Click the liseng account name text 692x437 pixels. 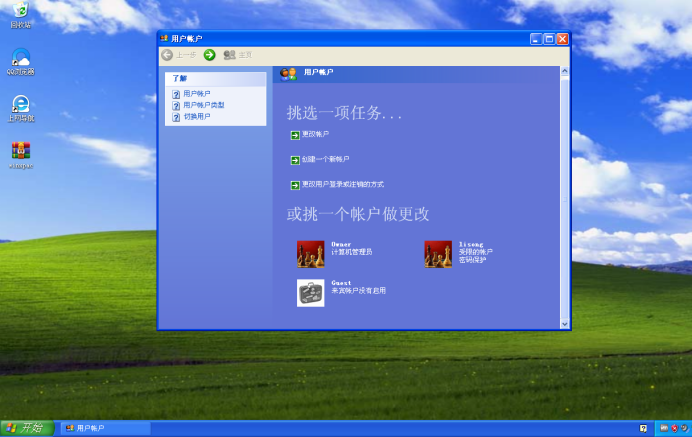(471, 245)
